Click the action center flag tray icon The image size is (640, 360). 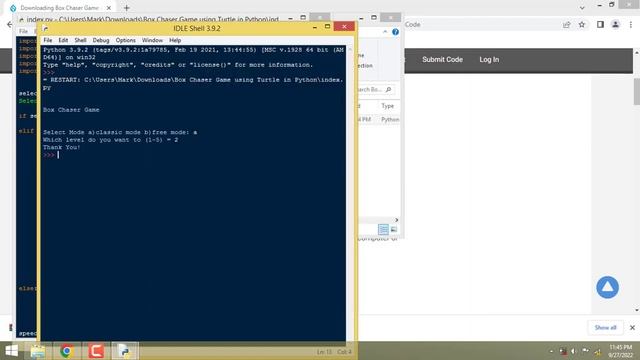(x=585, y=351)
